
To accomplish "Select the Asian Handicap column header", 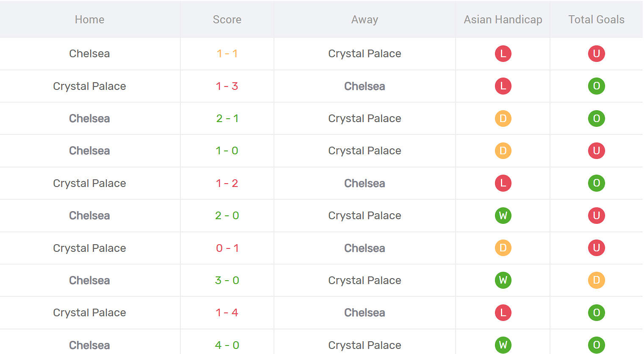I will (503, 20).
